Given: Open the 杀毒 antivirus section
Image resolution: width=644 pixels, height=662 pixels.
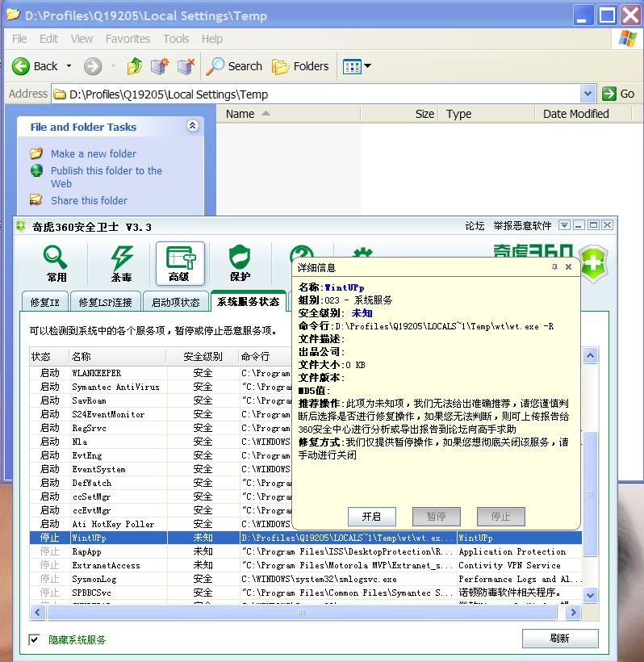Looking at the screenshot, I should (x=121, y=263).
